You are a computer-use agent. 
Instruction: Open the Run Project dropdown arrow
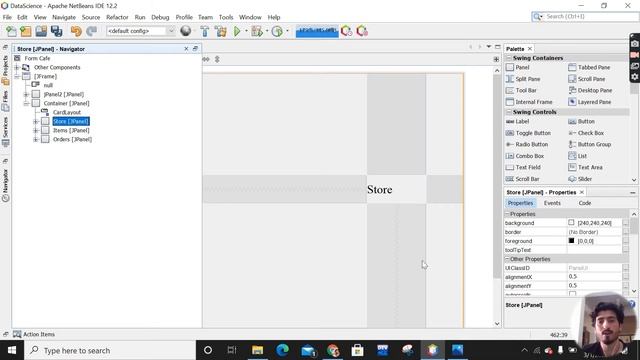click(x=246, y=31)
